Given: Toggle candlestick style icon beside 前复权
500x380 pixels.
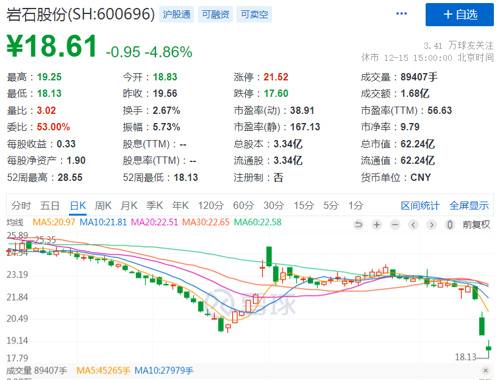Looking at the screenshot, I should click(450, 225).
